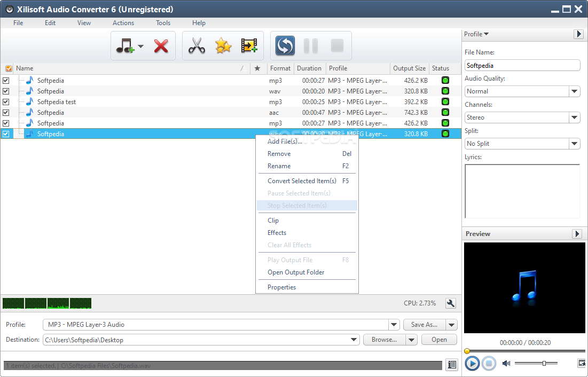The width and height of the screenshot is (588, 377).
Task: Click the Lyrics text area
Action: (x=522, y=191)
